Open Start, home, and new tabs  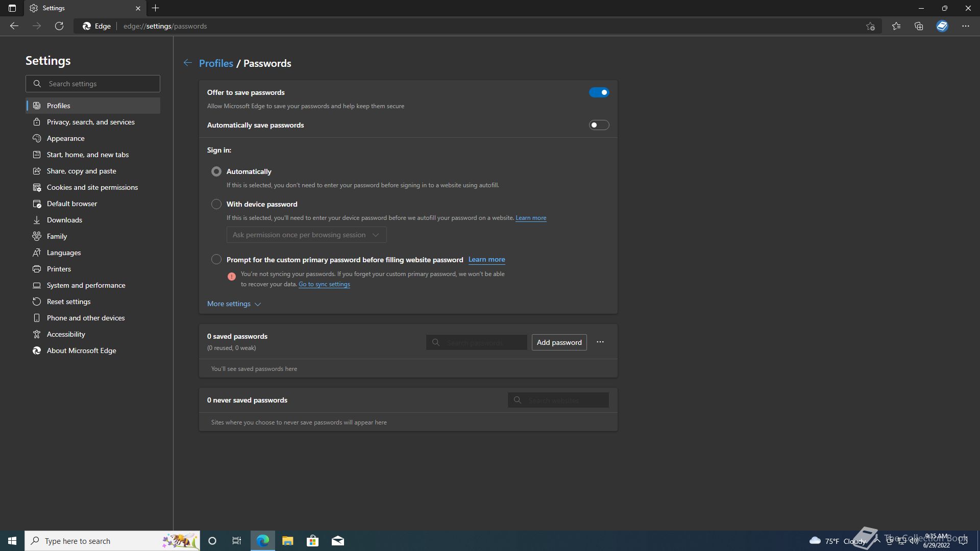tap(93, 155)
